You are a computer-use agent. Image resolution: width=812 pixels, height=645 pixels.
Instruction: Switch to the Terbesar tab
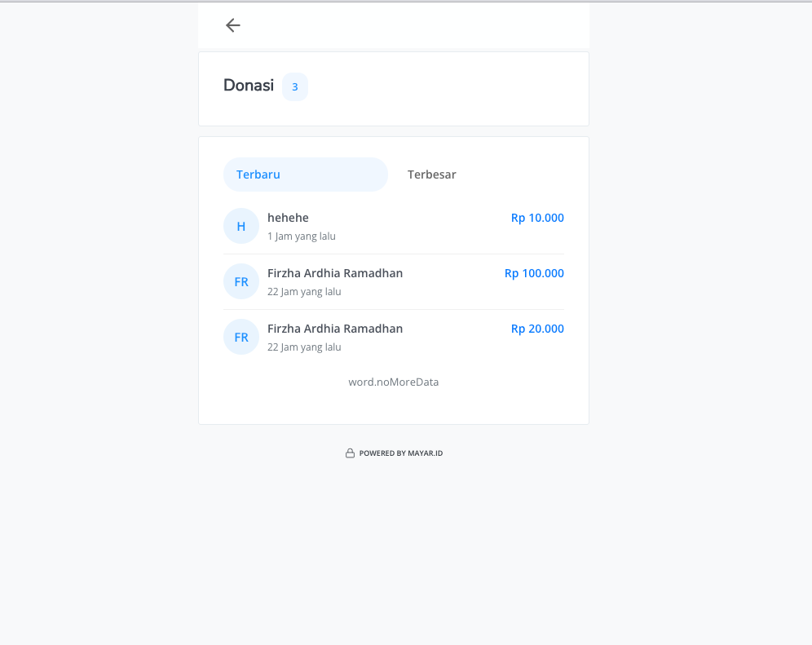click(x=432, y=175)
